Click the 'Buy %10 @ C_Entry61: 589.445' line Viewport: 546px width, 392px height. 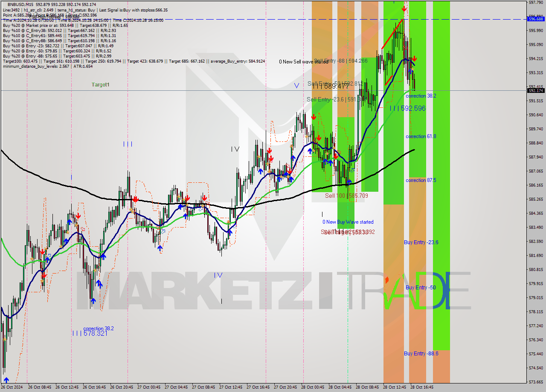(59, 35)
